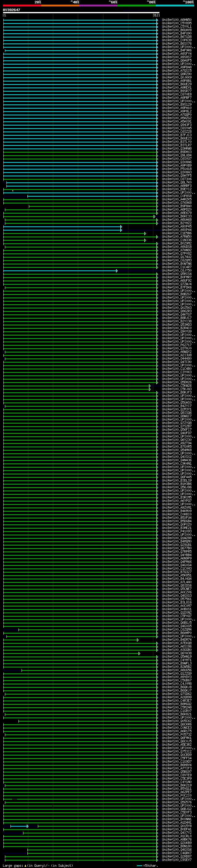Image resolution: width=197 pixels, height=868 pixels.
Task: Select the UniRef100_B9S129 label
Action: [176, 104]
